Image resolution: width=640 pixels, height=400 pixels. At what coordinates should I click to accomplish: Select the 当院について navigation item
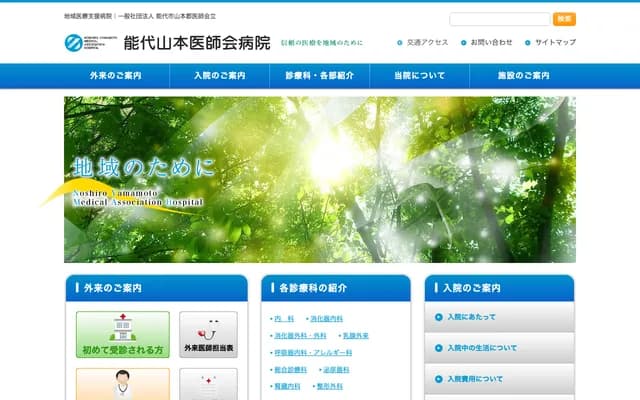(419, 76)
